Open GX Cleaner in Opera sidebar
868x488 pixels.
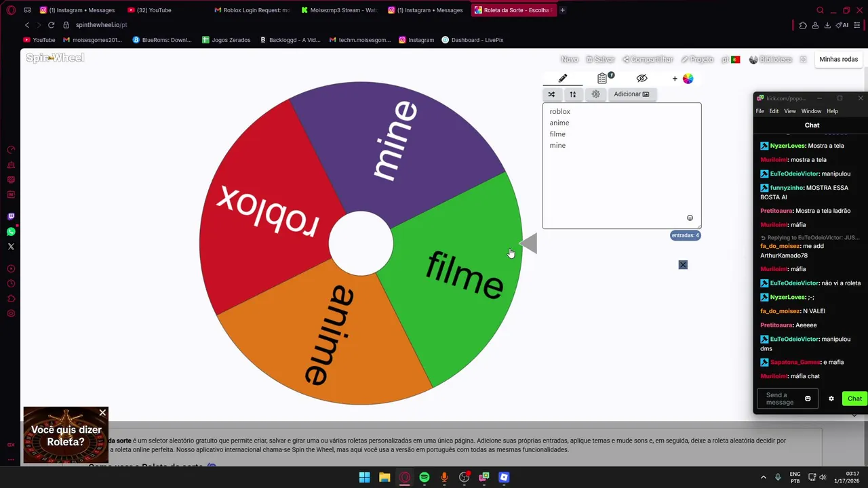[11, 165]
